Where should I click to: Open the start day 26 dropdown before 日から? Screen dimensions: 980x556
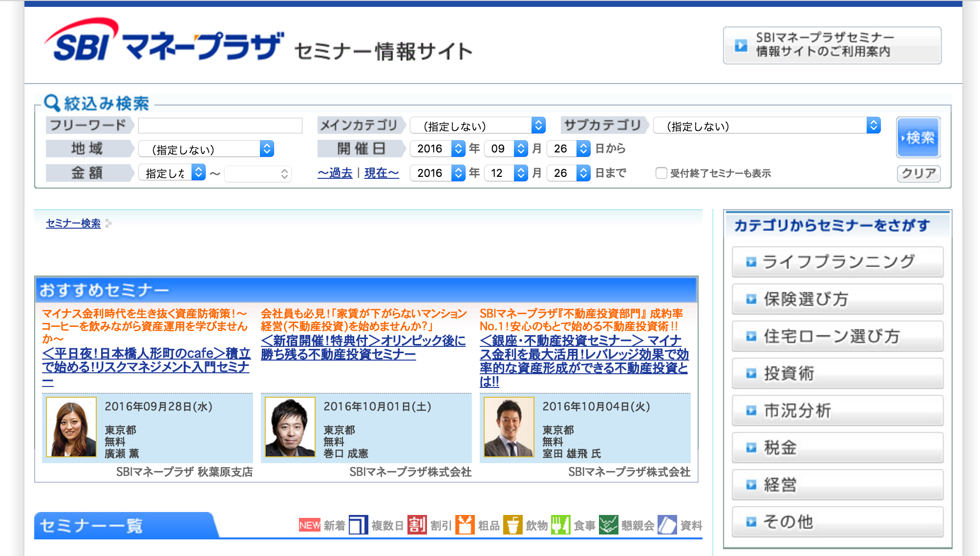click(x=569, y=149)
